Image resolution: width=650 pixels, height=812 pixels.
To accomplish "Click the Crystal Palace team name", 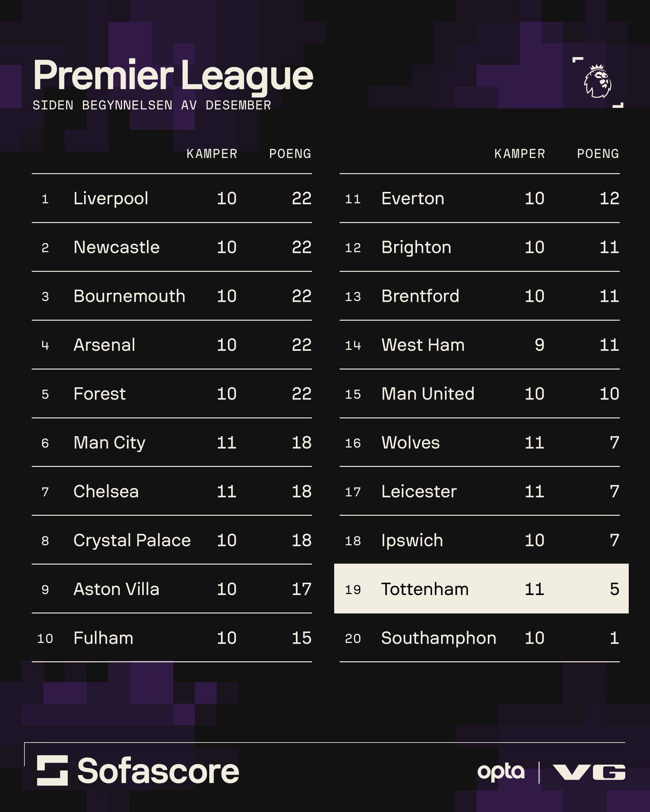I will tap(132, 540).
